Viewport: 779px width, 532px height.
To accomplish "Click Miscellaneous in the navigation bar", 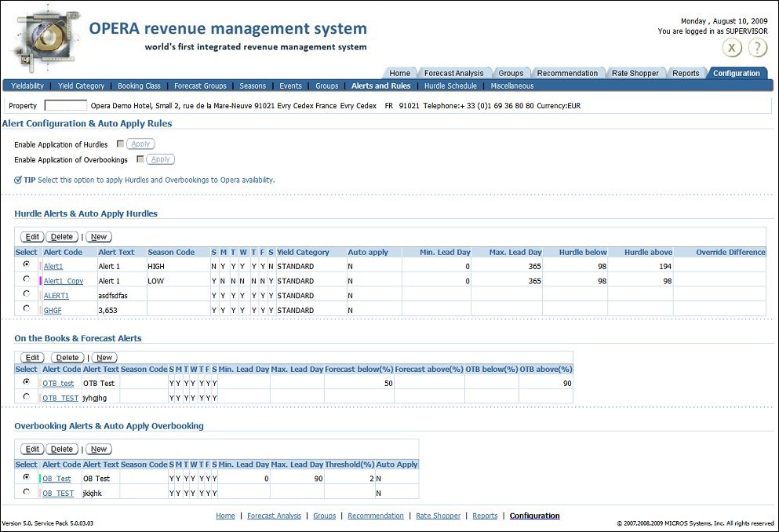I will pos(511,86).
